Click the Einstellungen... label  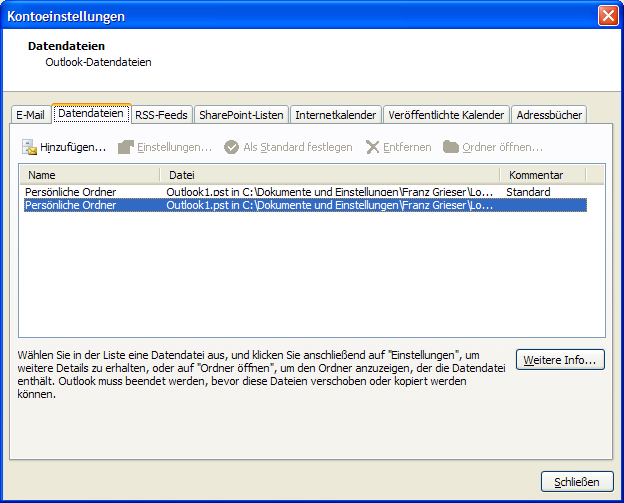[x=175, y=147]
